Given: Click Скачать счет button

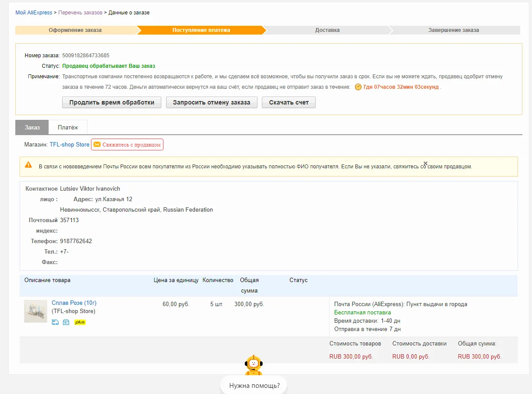Looking at the screenshot, I should coord(289,102).
